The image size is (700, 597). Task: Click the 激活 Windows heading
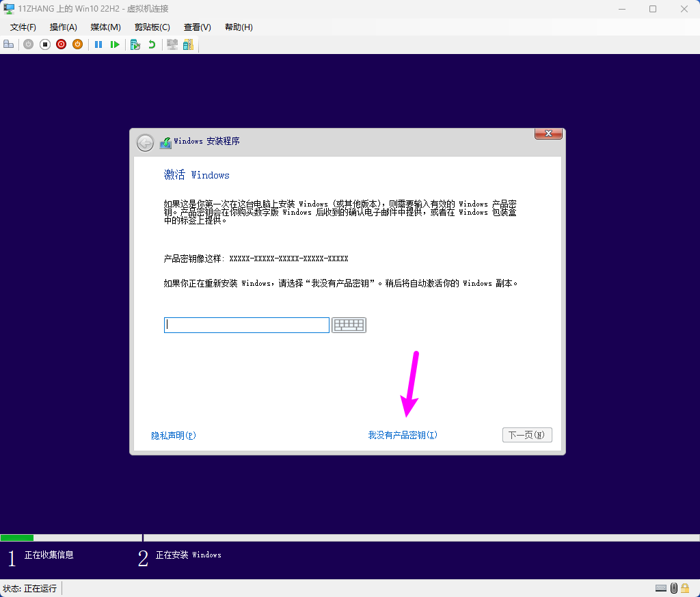pyautogui.click(x=196, y=174)
